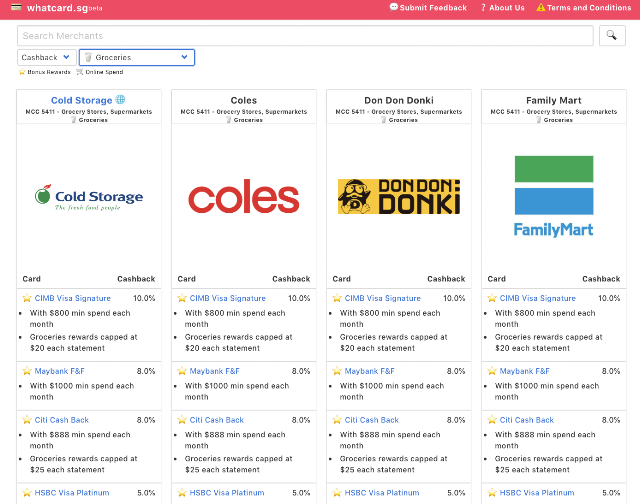Open the Cashback rewards type dropdown
This screenshot has width=640, height=504.
tap(47, 57)
